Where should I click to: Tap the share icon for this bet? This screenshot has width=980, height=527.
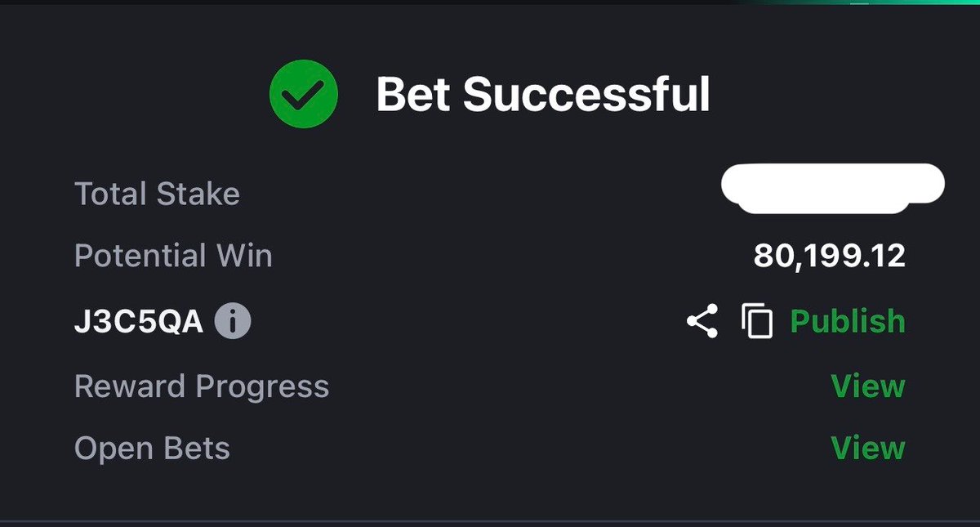(702, 321)
